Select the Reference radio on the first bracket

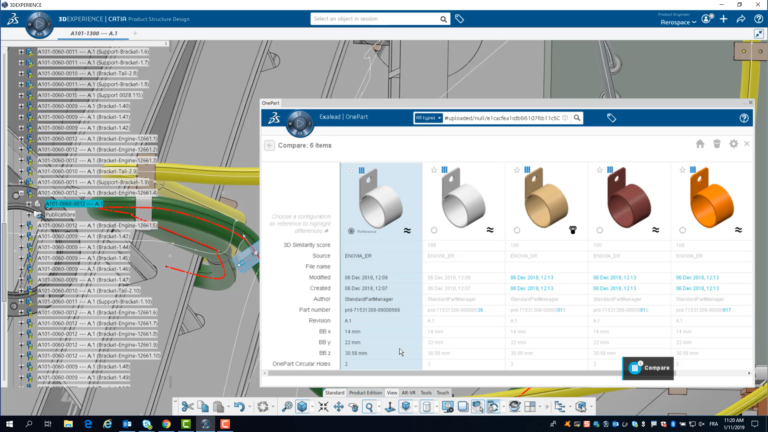[351, 231]
